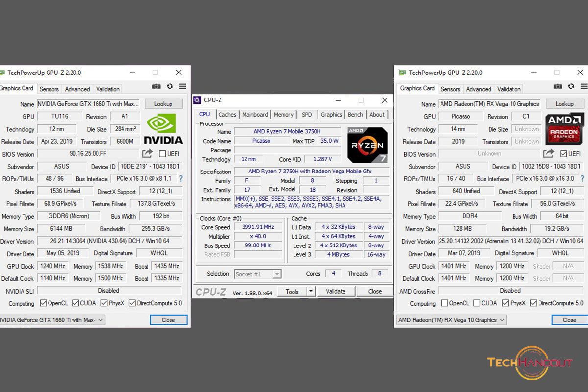Select Sensors tab in AMD GPU-Z
Image resolution: width=588 pixels, height=392 pixels.
[450, 89]
